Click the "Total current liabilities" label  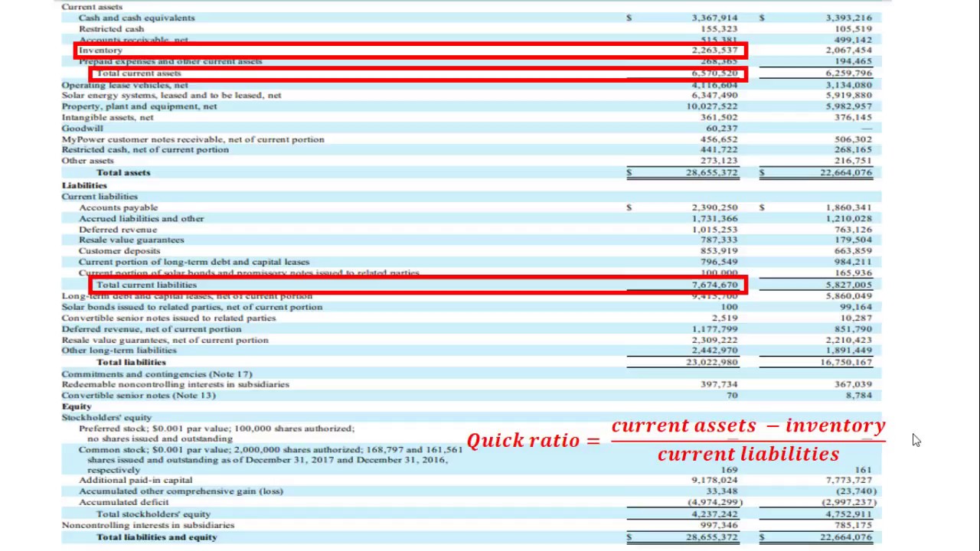tap(147, 285)
